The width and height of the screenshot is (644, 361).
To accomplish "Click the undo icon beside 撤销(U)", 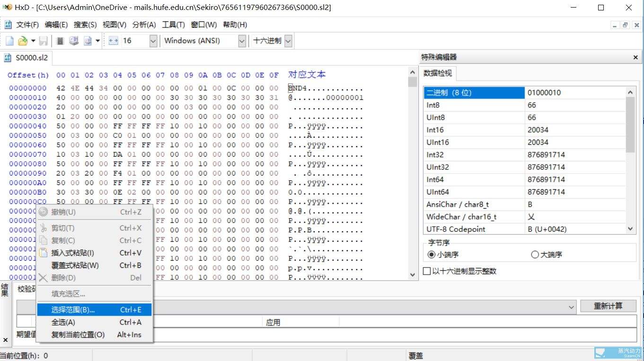I will [43, 211].
